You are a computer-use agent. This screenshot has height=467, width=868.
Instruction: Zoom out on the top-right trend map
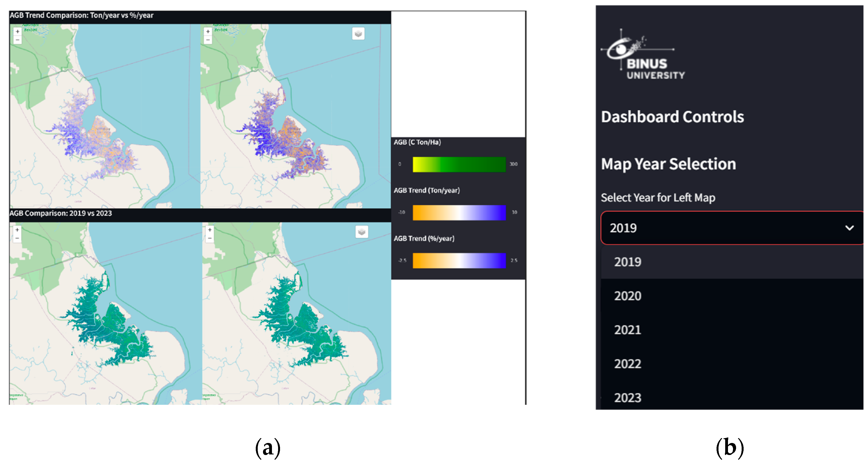[x=208, y=40]
